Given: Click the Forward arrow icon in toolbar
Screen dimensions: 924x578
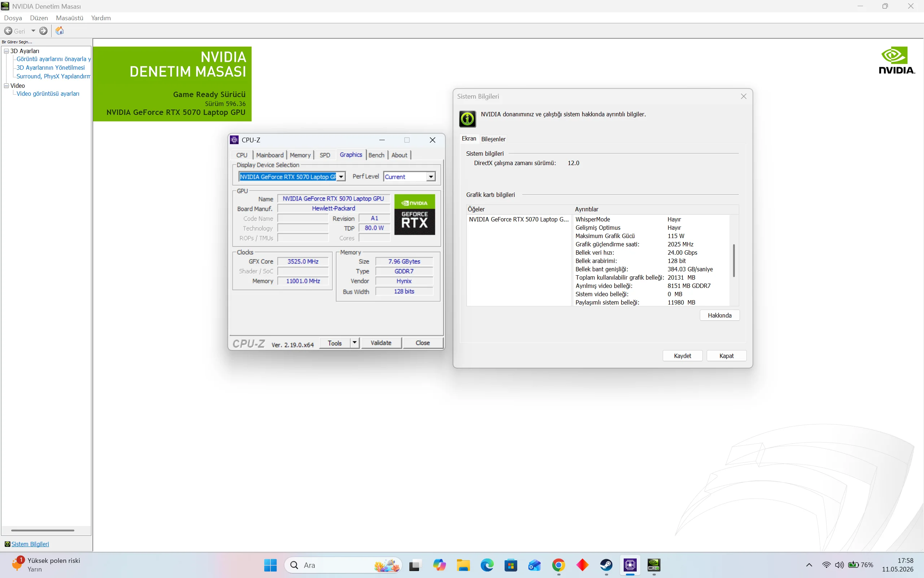Looking at the screenshot, I should (x=44, y=31).
